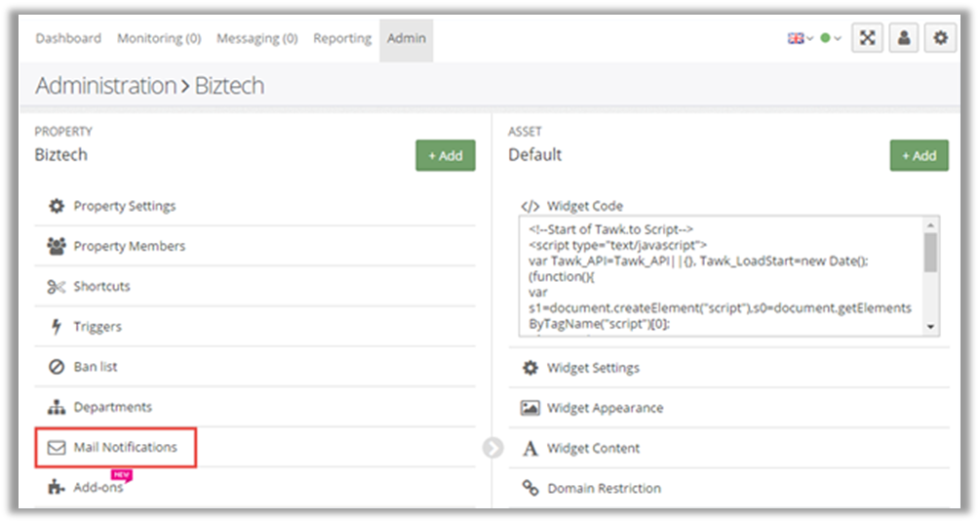980x523 pixels.
Task: Open the green online status dropdown
Action: 830,38
